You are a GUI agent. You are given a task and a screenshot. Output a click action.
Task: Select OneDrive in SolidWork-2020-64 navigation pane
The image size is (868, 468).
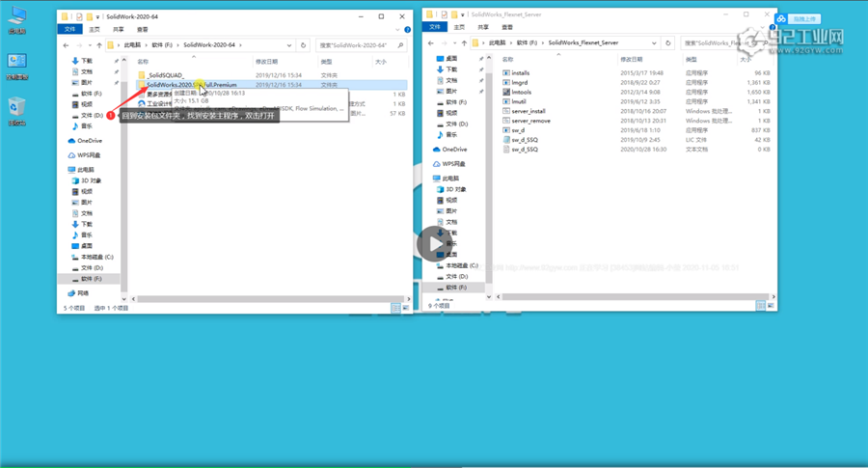pyautogui.click(x=85, y=141)
